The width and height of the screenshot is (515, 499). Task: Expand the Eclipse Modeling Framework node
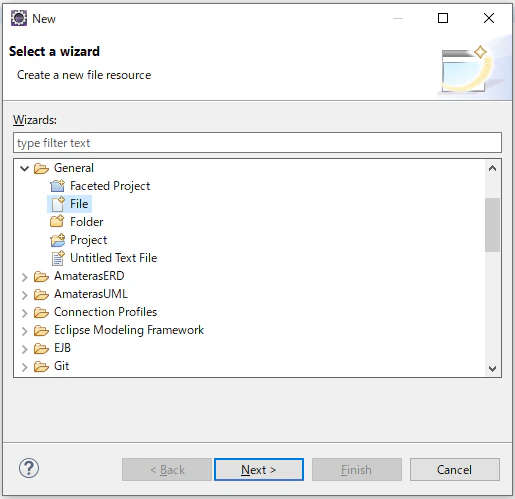tap(25, 331)
